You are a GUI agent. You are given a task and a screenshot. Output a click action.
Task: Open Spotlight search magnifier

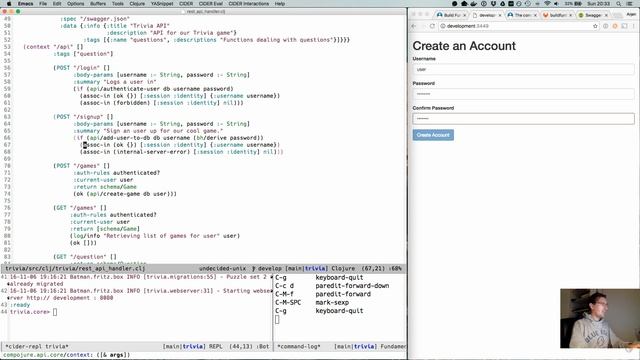[619, 4]
